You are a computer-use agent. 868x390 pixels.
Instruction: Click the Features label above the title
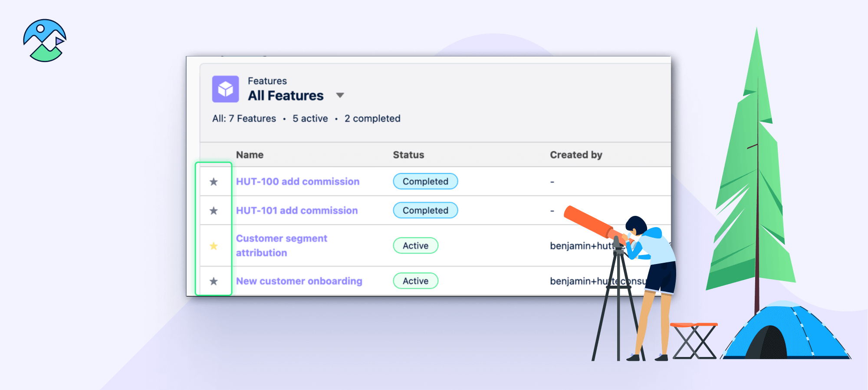(267, 81)
